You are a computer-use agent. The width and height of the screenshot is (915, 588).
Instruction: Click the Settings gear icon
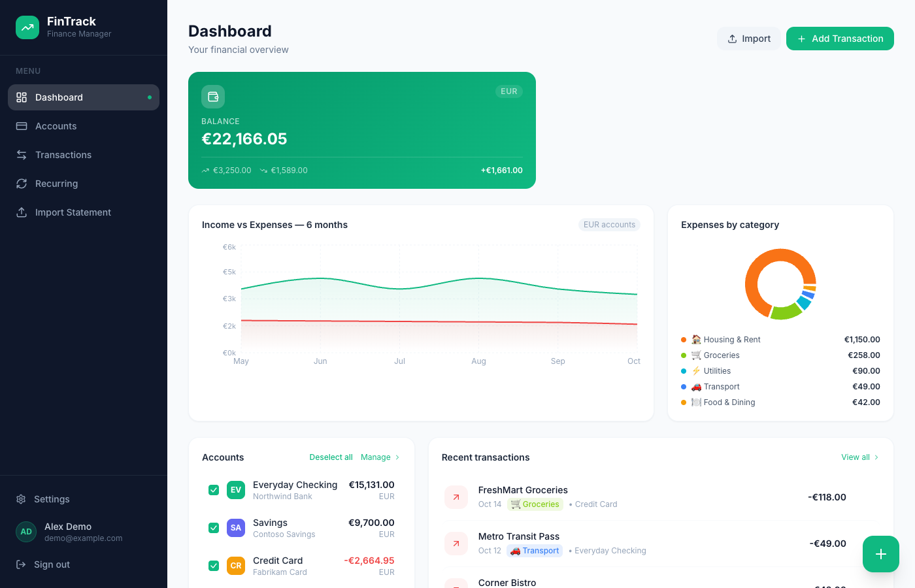click(21, 499)
